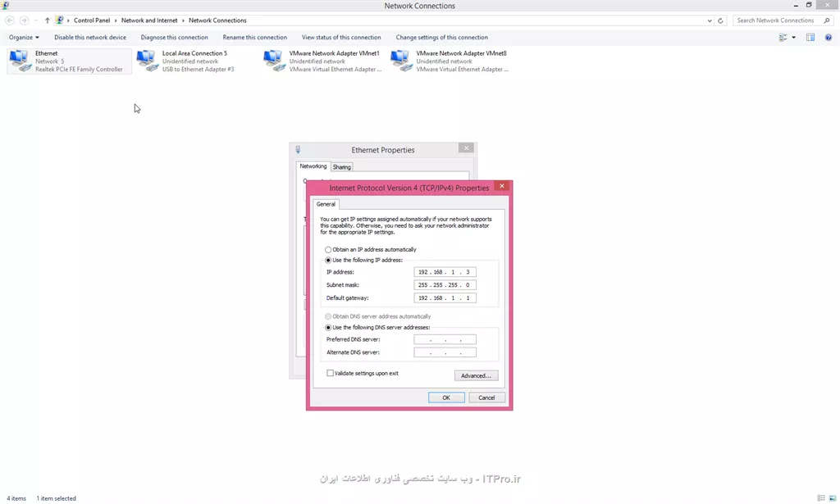The height and width of the screenshot is (504, 840).
Task: Click the Up arrow navigation icon
Action: (x=47, y=20)
